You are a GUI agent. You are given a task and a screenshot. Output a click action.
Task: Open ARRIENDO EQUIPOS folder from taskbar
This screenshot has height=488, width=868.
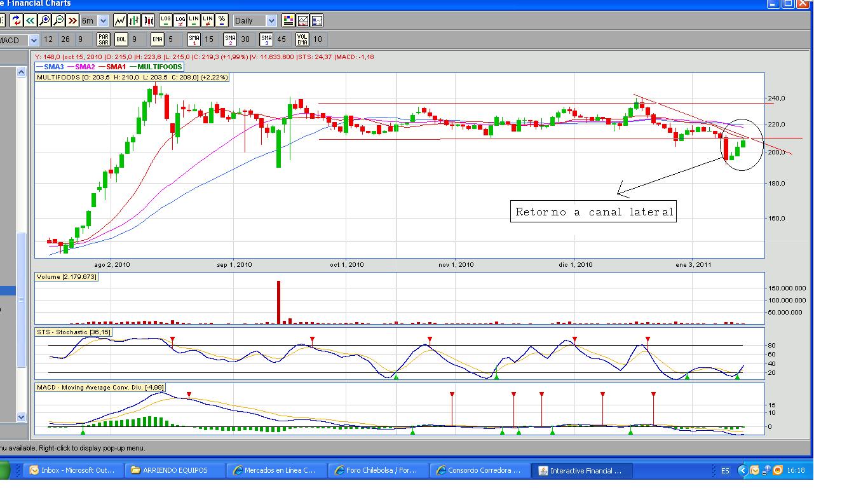pyautogui.click(x=175, y=471)
